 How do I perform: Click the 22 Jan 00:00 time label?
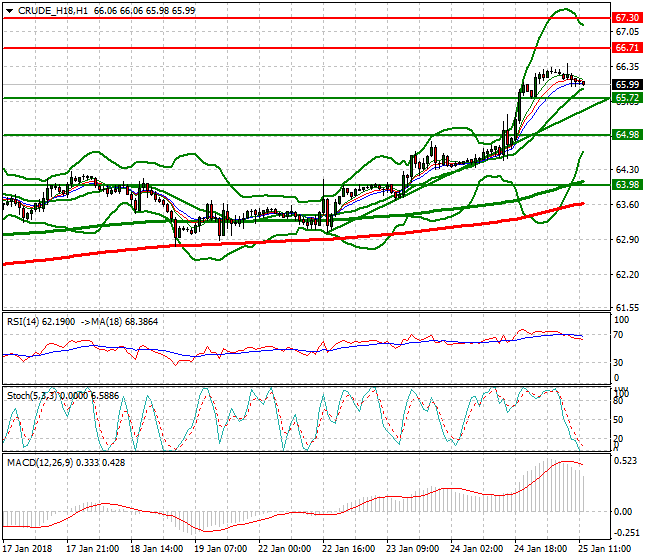284,549
